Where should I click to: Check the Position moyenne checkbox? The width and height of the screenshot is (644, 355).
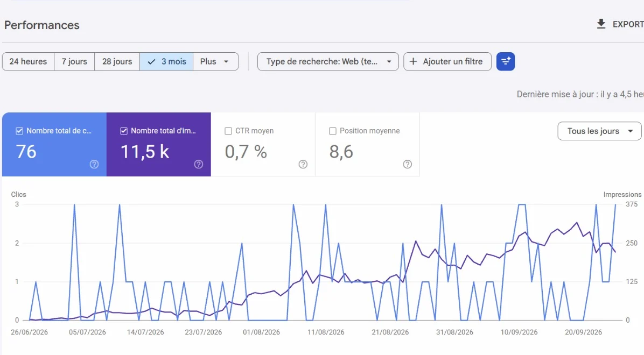point(333,131)
